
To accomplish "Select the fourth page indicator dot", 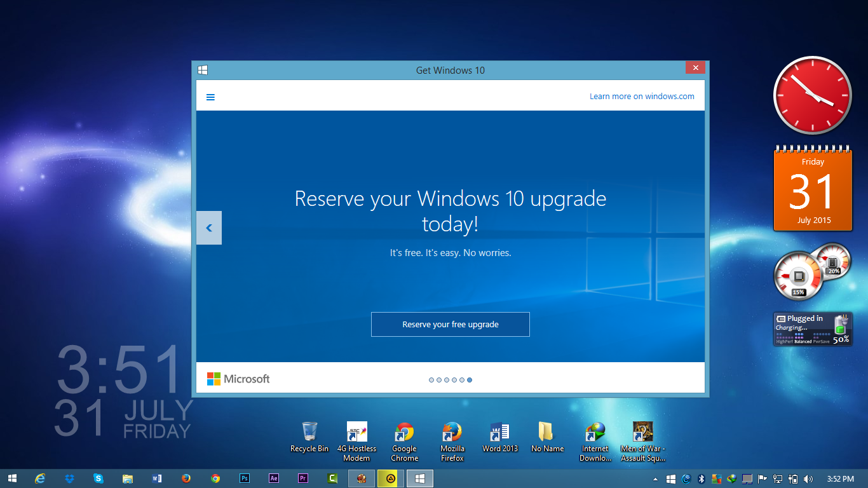I will [454, 380].
